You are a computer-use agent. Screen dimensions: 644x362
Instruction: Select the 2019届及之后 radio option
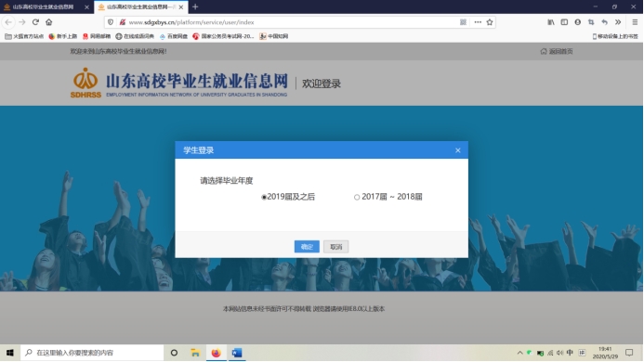point(264,198)
